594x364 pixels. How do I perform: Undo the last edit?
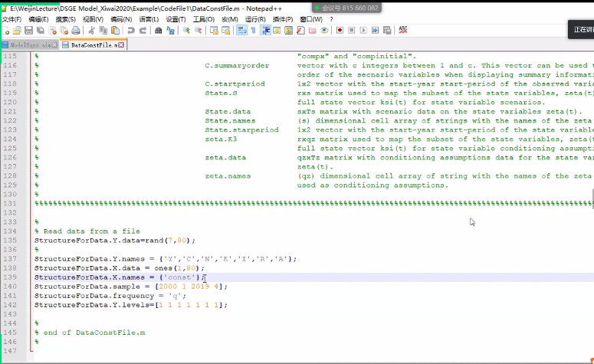coord(131,31)
